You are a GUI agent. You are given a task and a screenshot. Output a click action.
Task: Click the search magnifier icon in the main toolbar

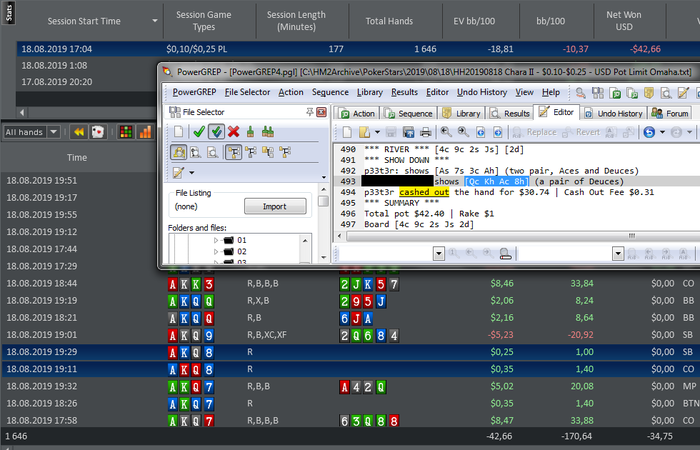click(x=580, y=93)
